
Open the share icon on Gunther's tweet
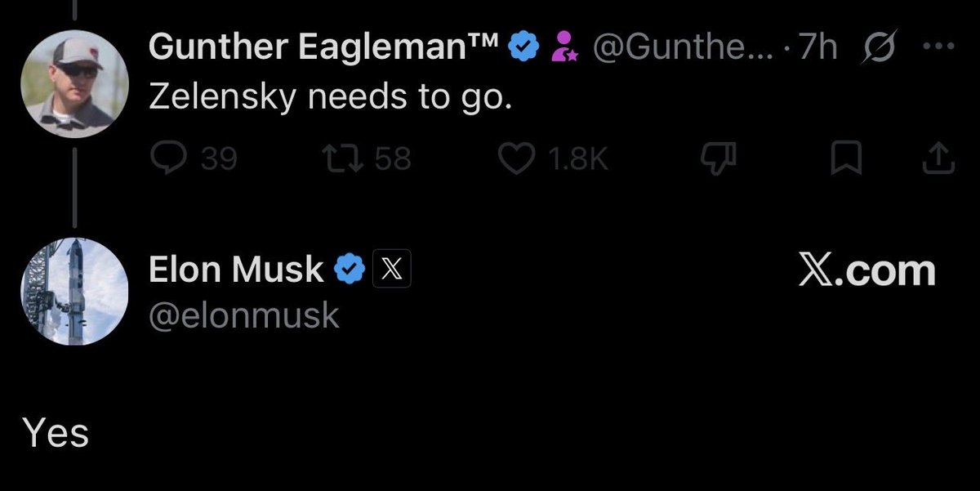(938, 158)
